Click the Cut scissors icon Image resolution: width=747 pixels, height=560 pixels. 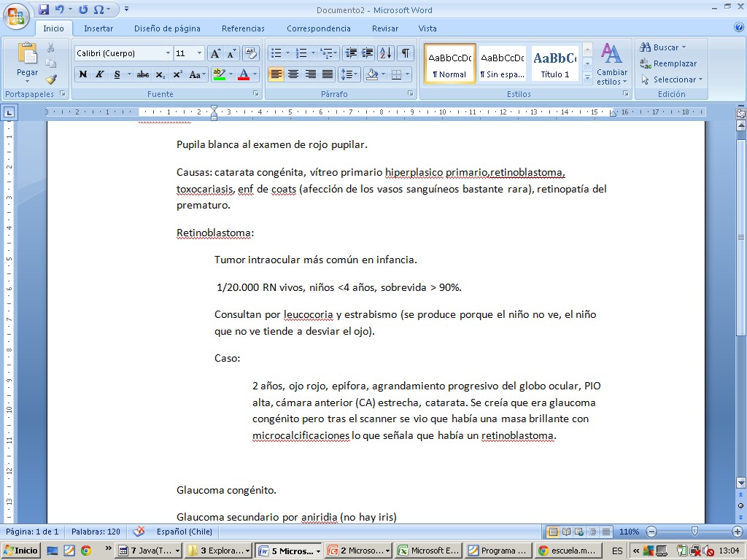click(x=51, y=47)
